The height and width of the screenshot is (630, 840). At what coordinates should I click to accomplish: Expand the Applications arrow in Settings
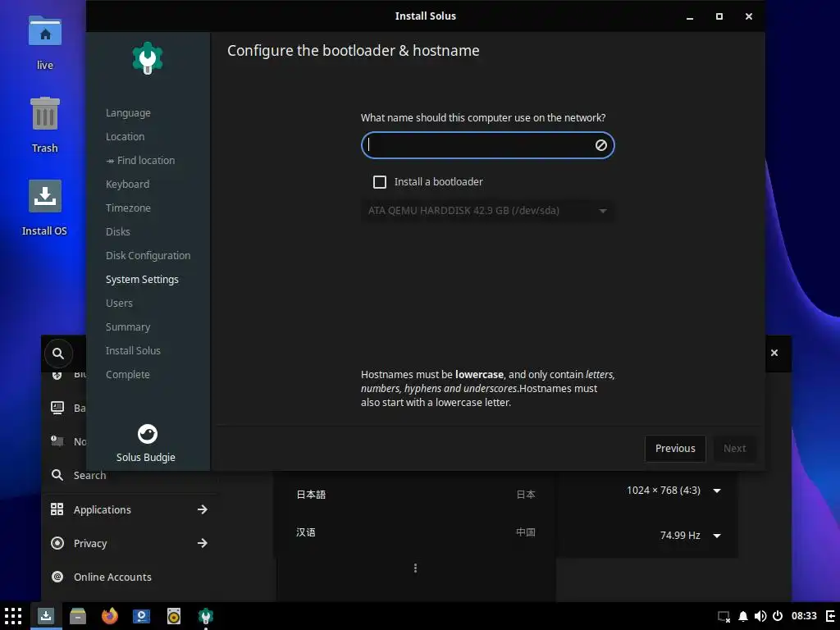(202, 509)
